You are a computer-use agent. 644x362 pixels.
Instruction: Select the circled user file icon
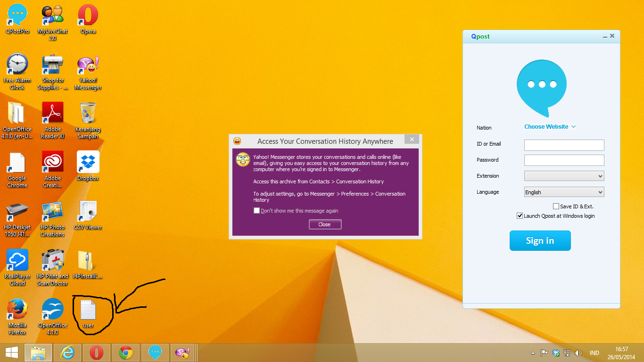pos(88,311)
